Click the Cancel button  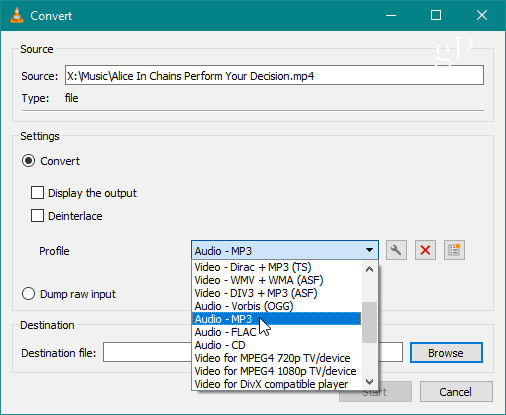click(456, 392)
